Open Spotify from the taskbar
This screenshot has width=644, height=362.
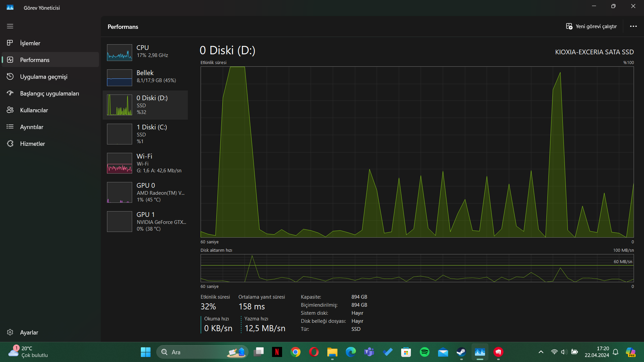pyautogui.click(x=424, y=352)
